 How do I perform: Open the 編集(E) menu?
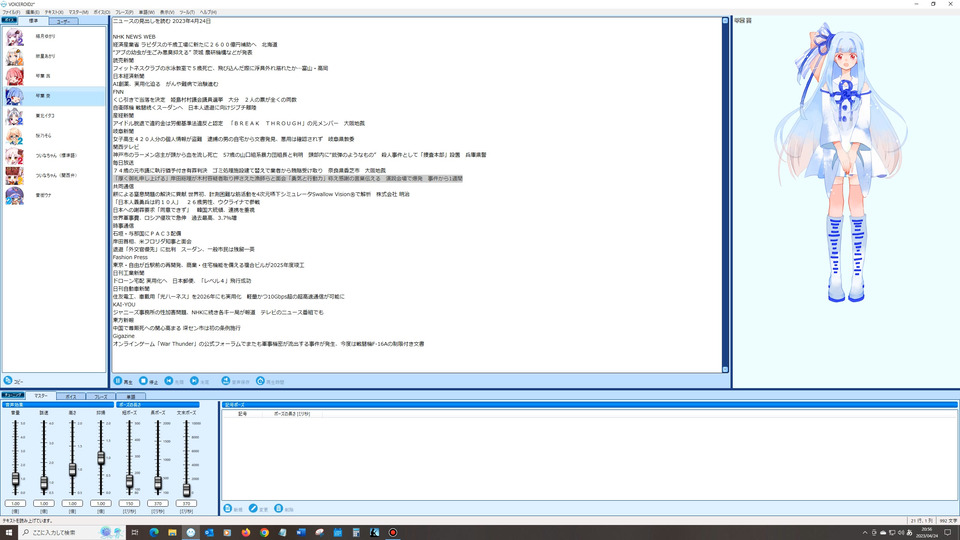coord(32,12)
